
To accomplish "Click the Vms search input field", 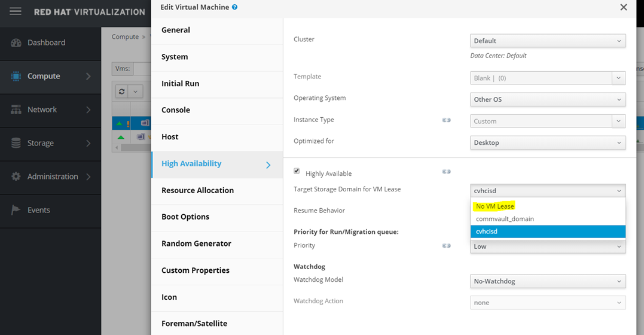I will click(142, 69).
